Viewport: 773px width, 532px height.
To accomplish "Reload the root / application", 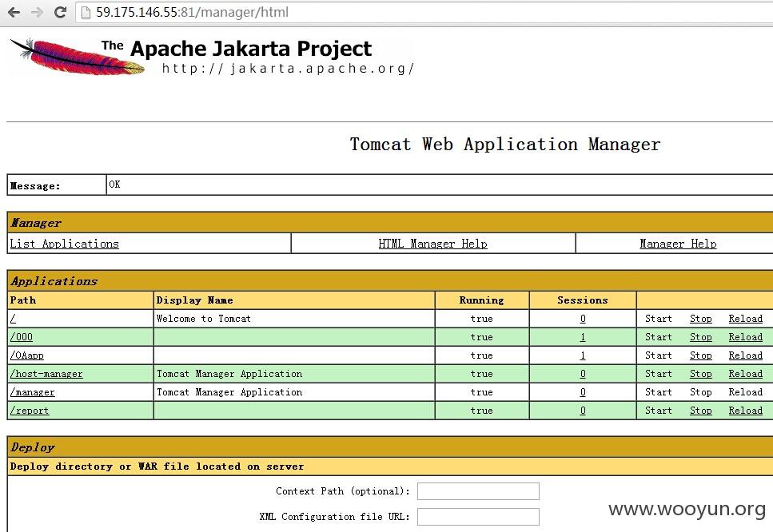I will 745,319.
